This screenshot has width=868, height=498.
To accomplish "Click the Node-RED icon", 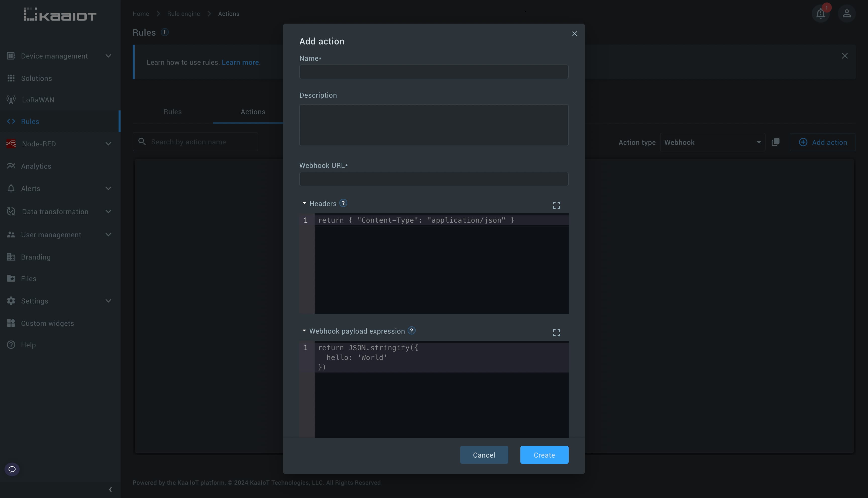I will coord(11,144).
